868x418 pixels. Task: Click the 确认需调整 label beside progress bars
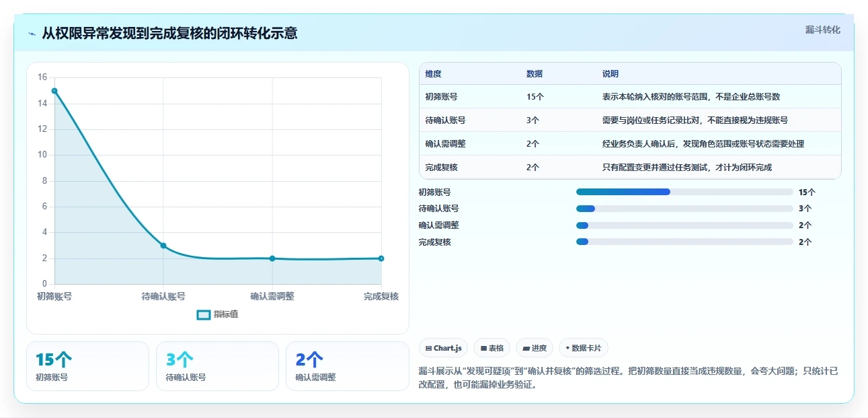point(438,225)
